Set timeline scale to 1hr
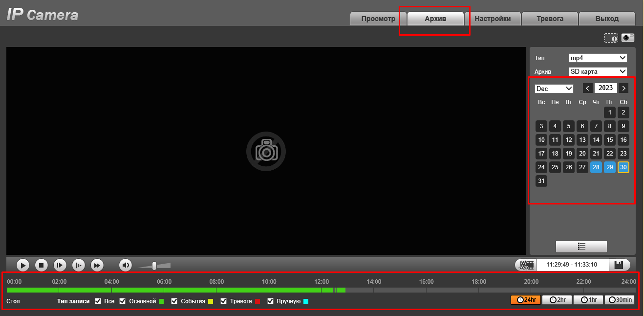 click(x=588, y=300)
